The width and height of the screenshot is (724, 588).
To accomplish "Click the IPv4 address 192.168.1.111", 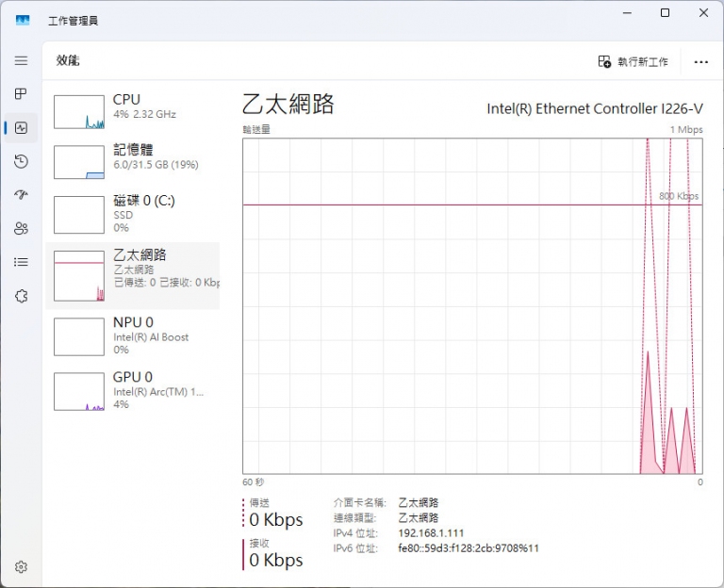I will [431, 533].
